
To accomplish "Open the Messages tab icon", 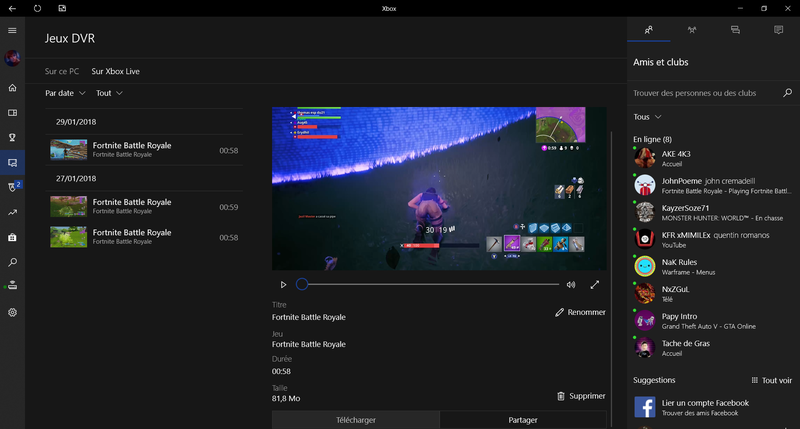I will tap(735, 31).
